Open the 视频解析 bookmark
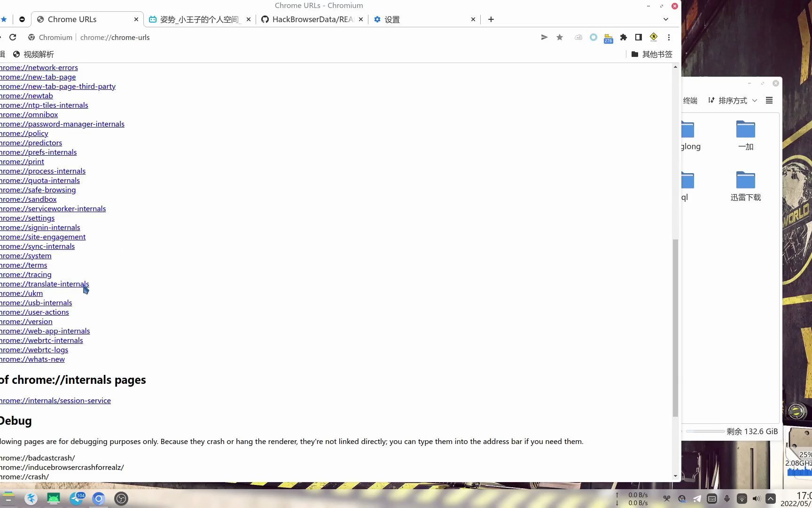This screenshot has height=508, width=812. pyautogui.click(x=33, y=54)
